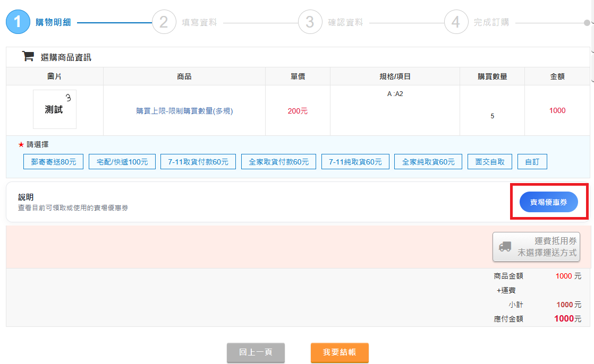
Task: Click the step 2 circle icon
Action: (x=164, y=22)
